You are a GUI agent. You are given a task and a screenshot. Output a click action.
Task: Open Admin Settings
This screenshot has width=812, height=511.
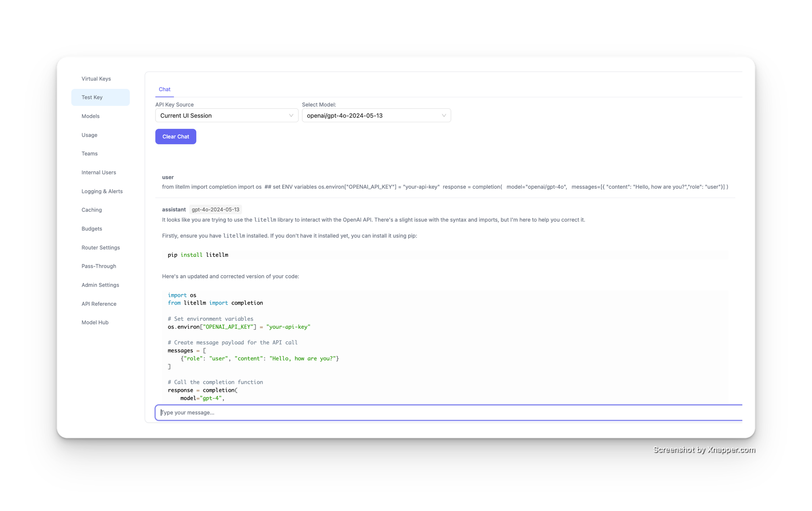pos(100,285)
